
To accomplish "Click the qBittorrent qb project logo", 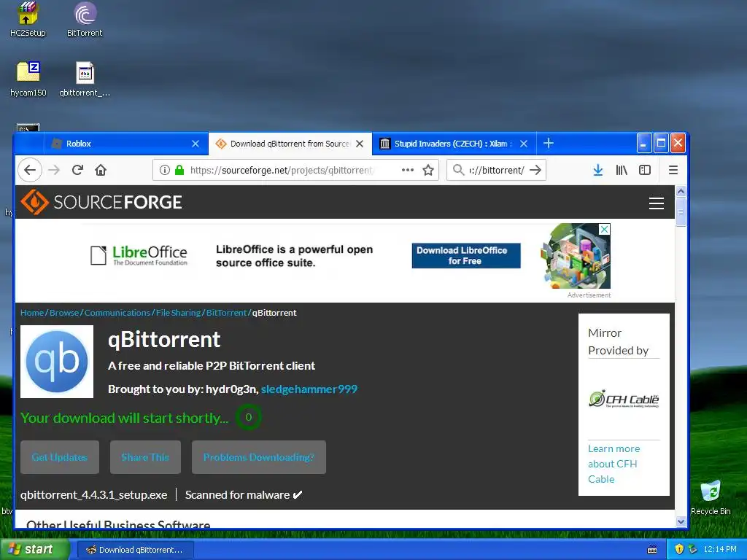I will tap(57, 362).
